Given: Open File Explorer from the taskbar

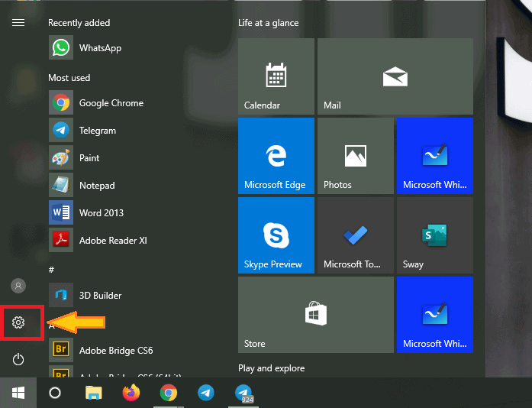Looking at the screenshot, I should tap(94, 393).
